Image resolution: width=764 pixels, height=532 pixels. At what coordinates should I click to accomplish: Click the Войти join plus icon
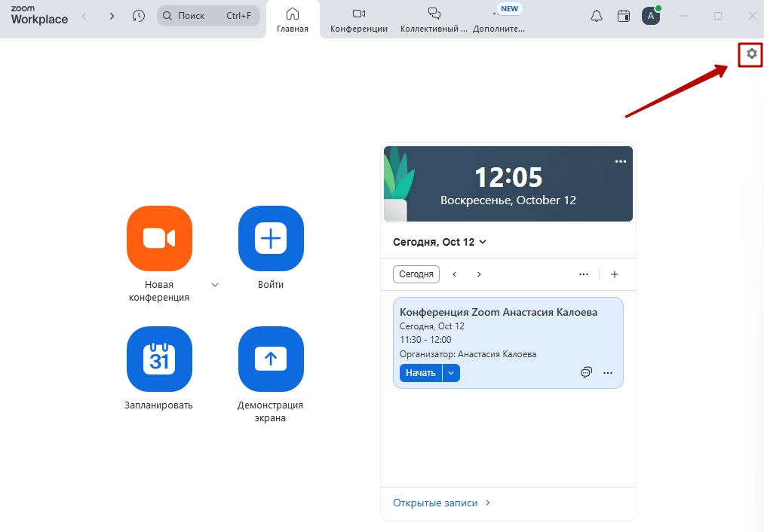pyautogui.click(x=271, y=239)
